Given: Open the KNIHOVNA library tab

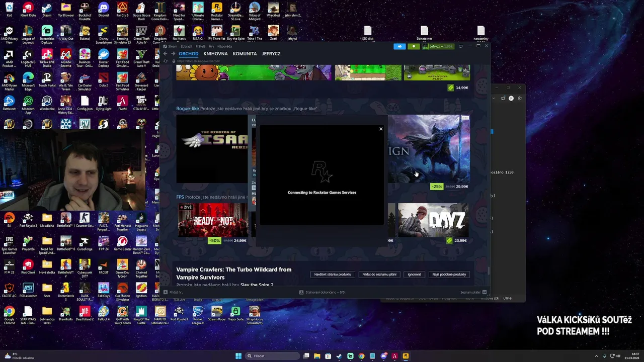Looking at the screenshot, I should click(215, 54).
